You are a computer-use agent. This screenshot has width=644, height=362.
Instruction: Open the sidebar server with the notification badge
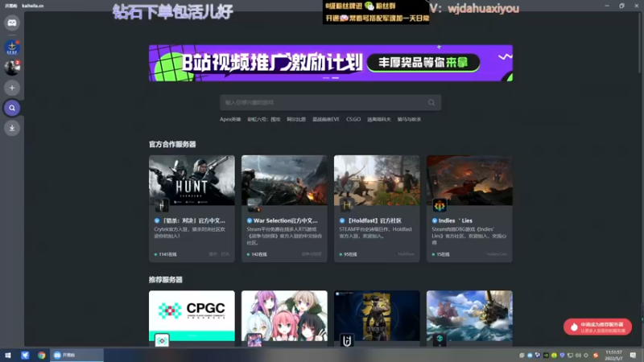[x=12, y=68]
